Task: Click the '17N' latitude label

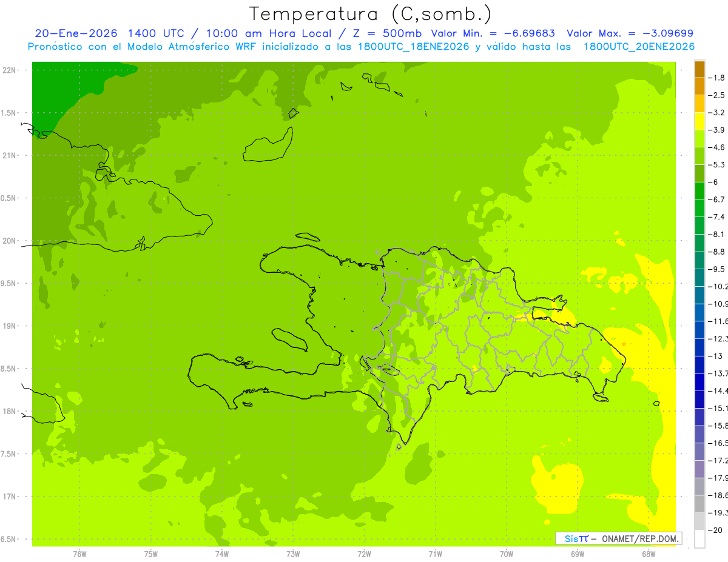Action: [x=10, y=497]
